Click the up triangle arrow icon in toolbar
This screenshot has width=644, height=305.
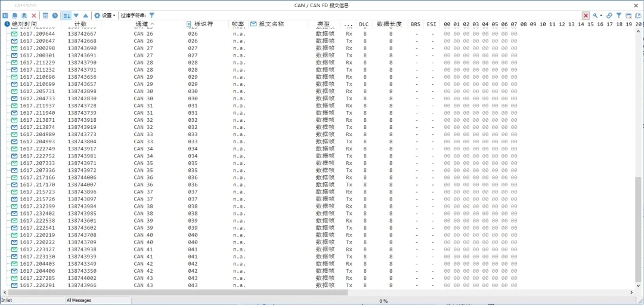(x=86, y=15)
